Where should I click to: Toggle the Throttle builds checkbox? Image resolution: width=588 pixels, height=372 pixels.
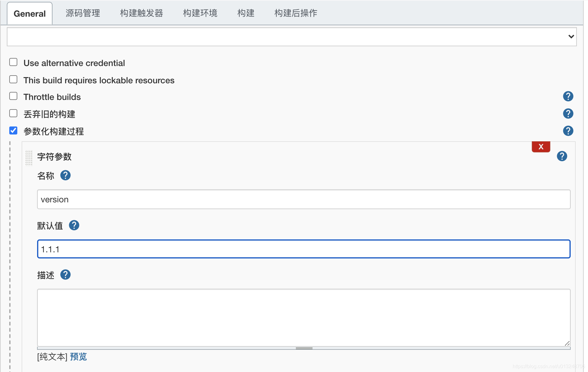click(x=13, y=96)
